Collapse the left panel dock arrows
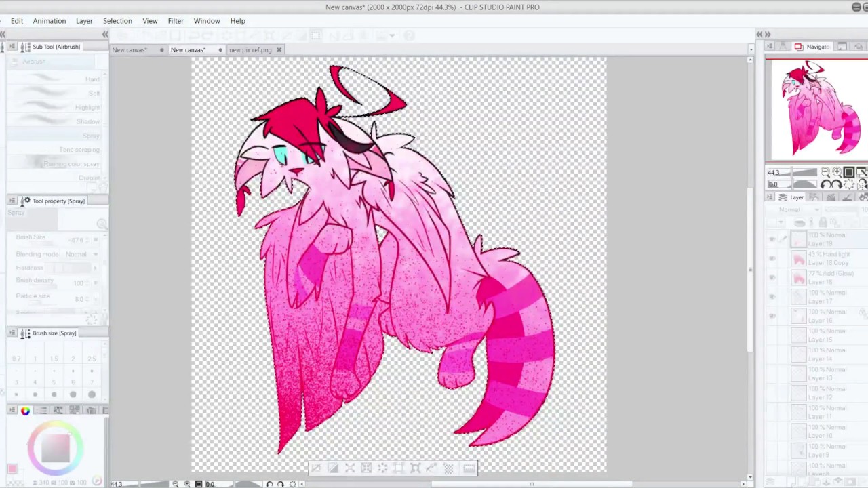This screenshot has width=868, height=488. click(105, 34)
